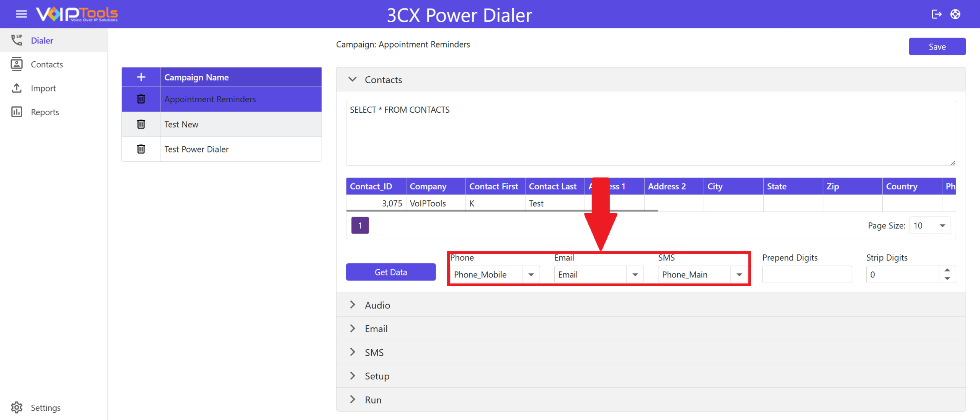Image resolution: width=980 pixels, height=420 pixels.
Task: Select the Test Power Dialer campaign
Action: tap(241, 149)
